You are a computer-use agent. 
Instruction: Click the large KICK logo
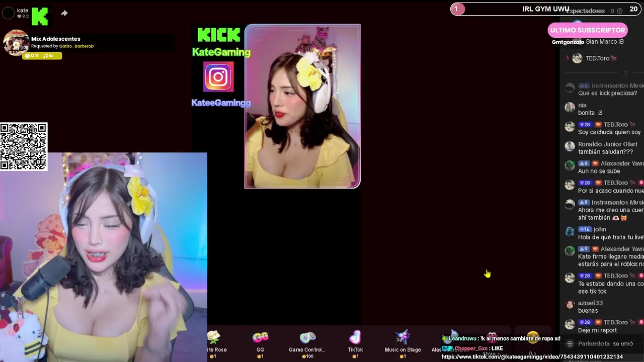pyautogui.click(x=218, y=35)
